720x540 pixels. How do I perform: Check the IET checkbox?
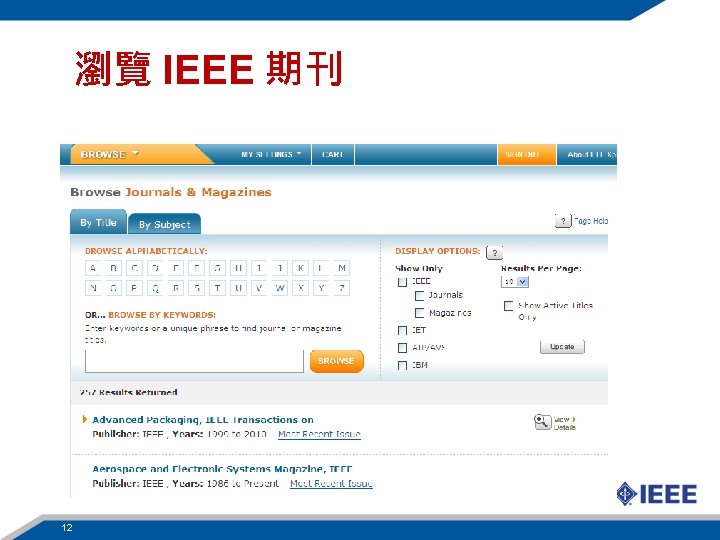pyautogui.click(x=402, y=331)
